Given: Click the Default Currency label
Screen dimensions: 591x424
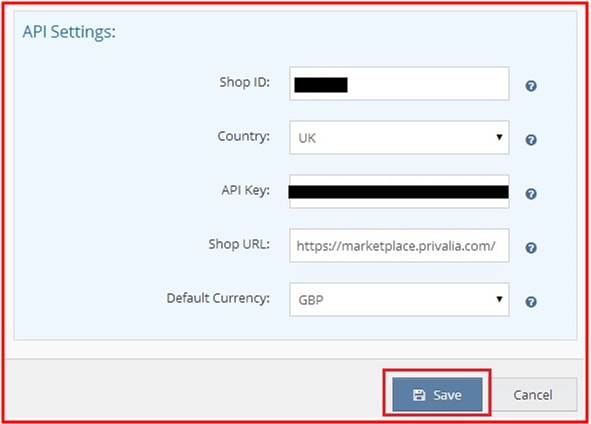Looking at the screenshot, I should click(218, 298).
